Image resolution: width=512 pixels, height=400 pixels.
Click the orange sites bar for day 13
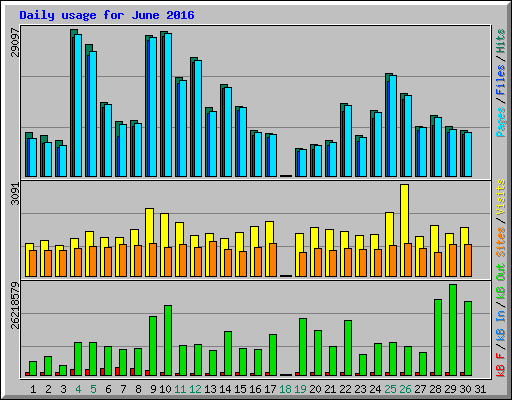[x=213, y=259]
